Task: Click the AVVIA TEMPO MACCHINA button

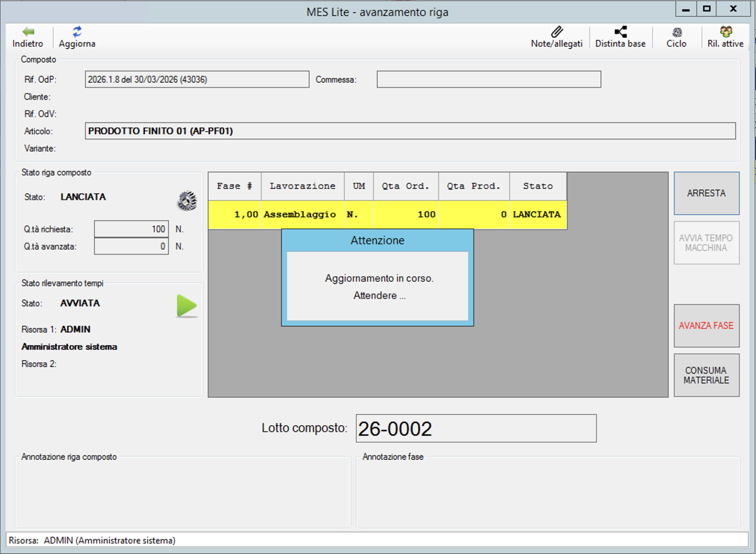Action: [x=706, y=243]
